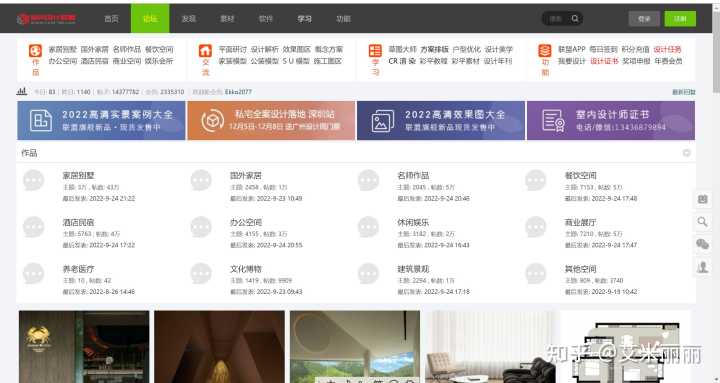Click the chat bubble icon beside 文化博物 forum

(201, 273)
